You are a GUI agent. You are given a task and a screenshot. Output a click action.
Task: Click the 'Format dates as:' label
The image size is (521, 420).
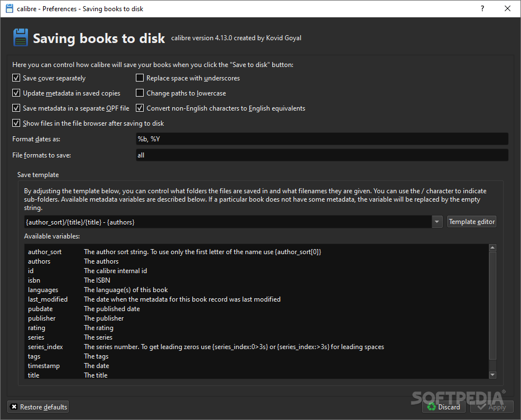pyautogui.click(x=36, y=139)
